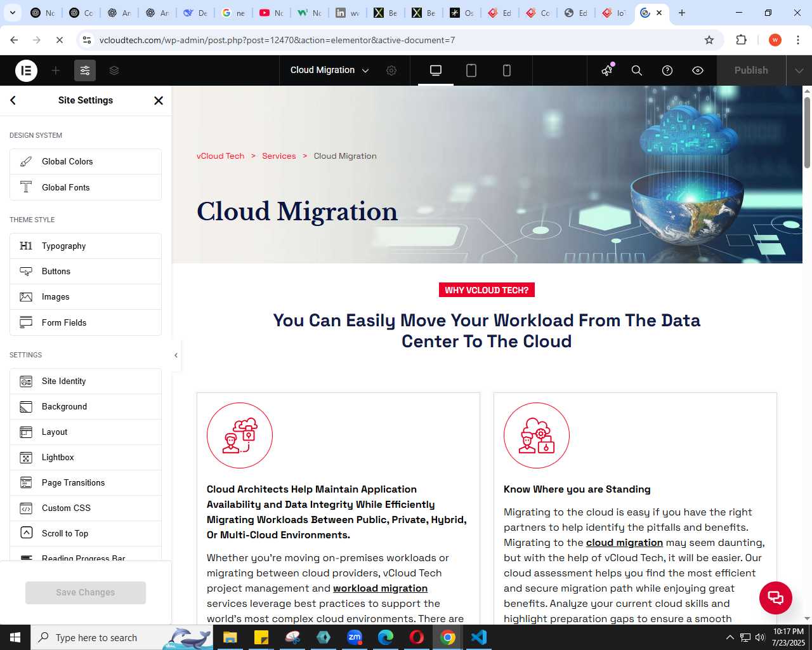Click the Save Changes button

coord(86,592)
